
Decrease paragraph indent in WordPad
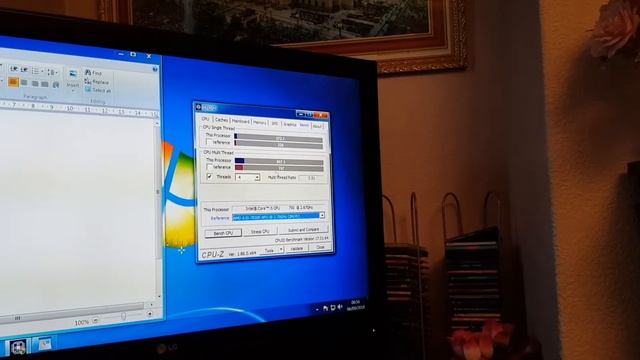(x=13, y=69)
